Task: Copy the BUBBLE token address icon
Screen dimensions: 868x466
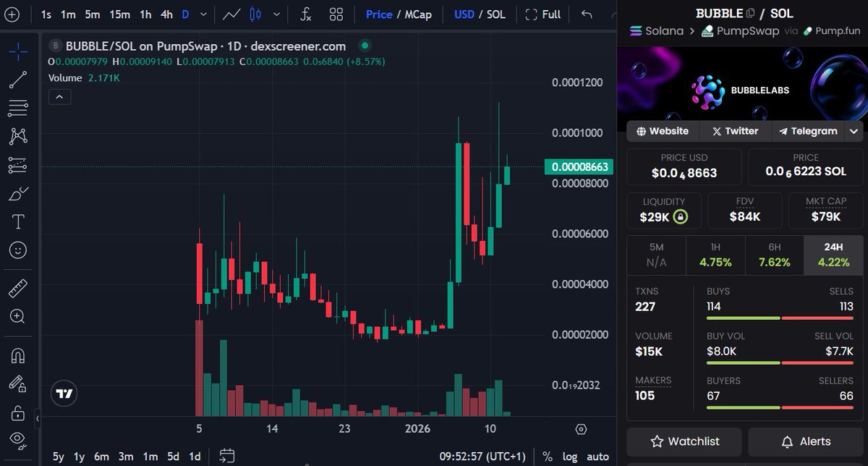Action: 750,13
